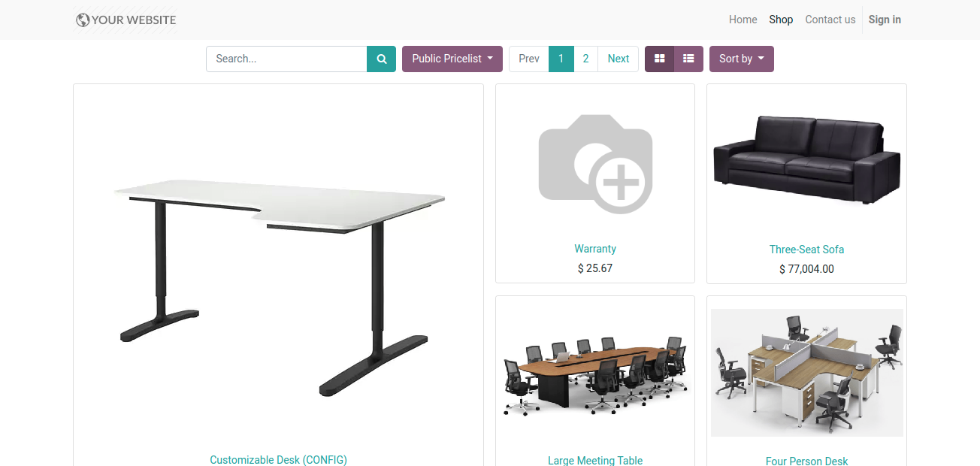Click the globe logo icon
980x466 pixels.
(x=83, y=20)
